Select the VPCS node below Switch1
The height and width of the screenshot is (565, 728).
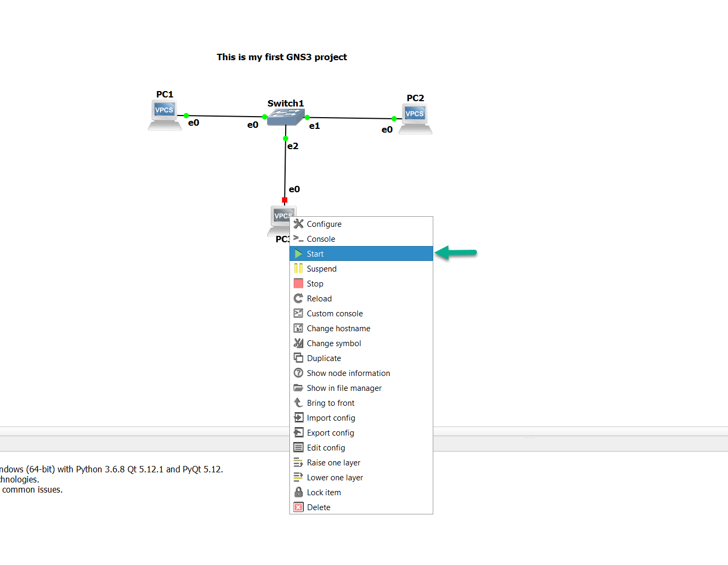point(279,221)
